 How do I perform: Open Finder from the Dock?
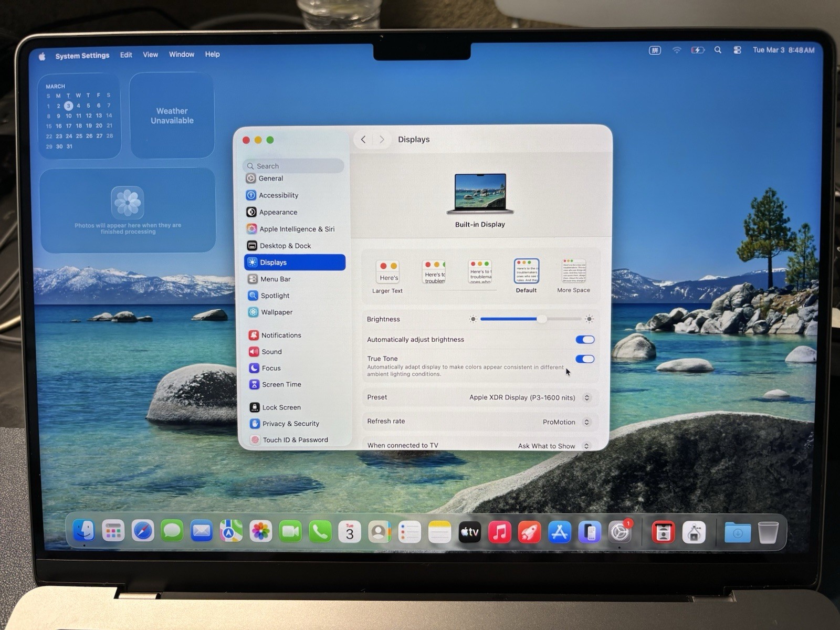83,531
